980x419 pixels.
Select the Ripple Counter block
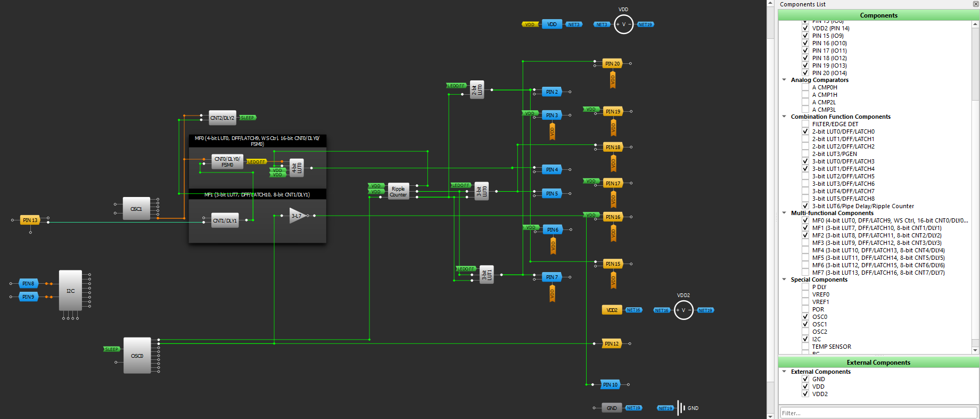398,192
